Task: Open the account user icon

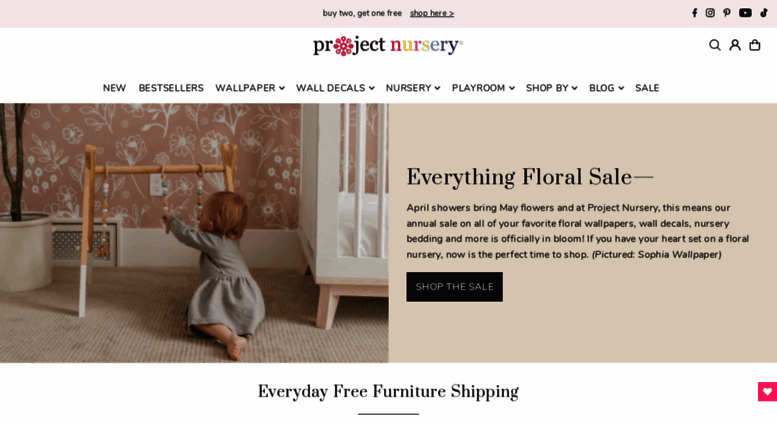Action: [x=735, y=45]
